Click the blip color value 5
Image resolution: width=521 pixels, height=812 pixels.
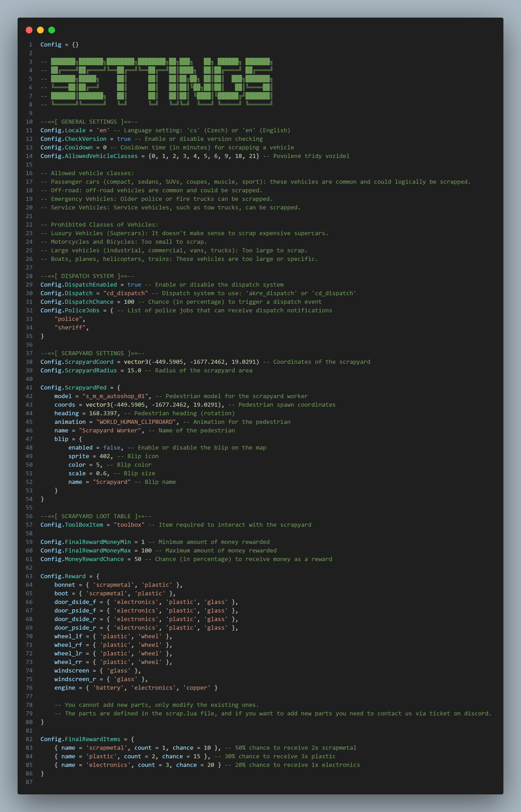[98, 465]
